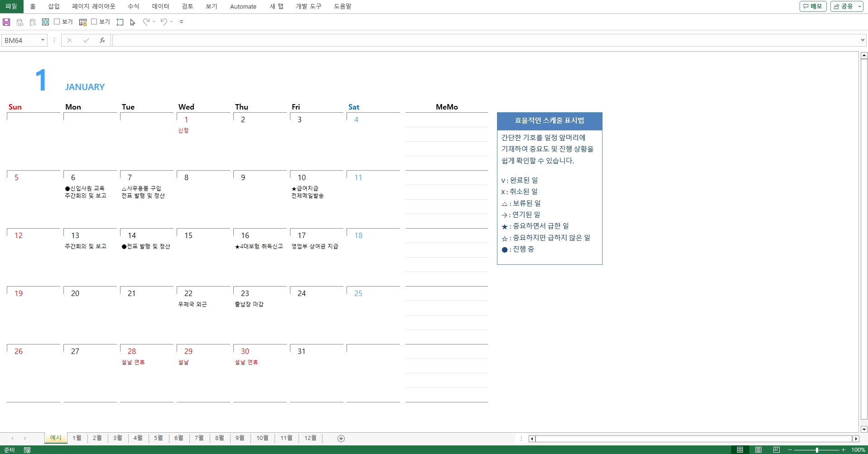This screenshot has height=454, width=868.
Task: Toggle the first 보기 checkbox
Action: pos(57,21)
